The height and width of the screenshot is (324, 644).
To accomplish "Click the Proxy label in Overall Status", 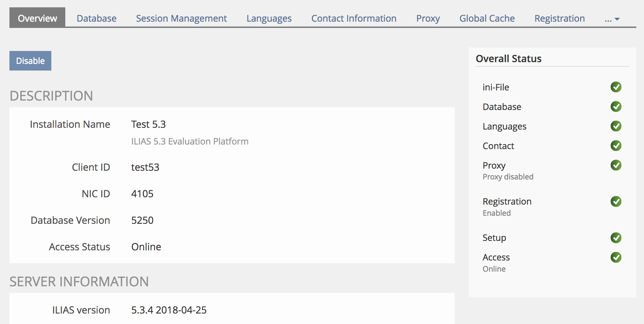I will [494, 165].
